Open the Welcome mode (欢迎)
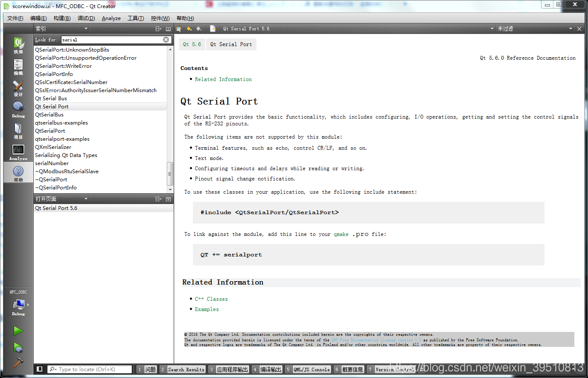The height and width of the screenshot is (378, 588). tap(18, 45)
